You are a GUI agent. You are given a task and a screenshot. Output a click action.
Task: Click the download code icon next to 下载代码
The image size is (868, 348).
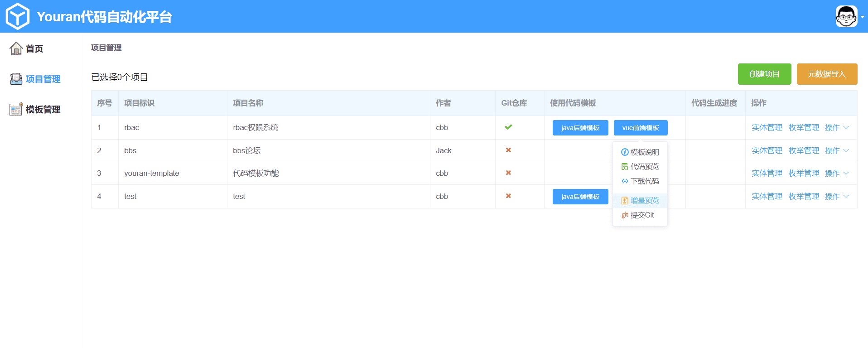point(625,181)
